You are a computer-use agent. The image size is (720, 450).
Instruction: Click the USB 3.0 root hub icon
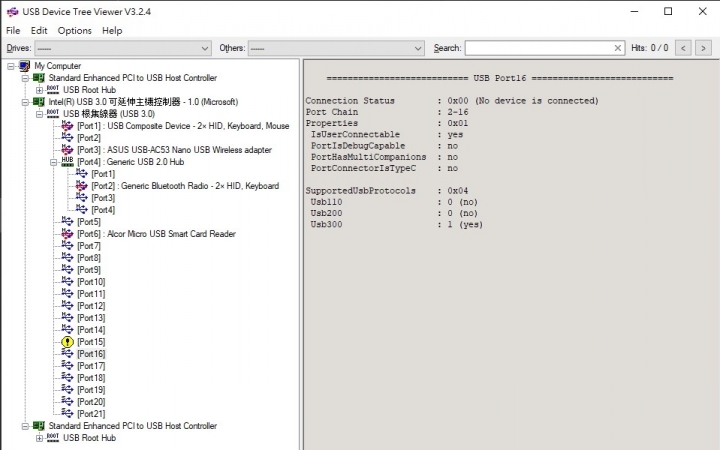tap(53, 113)
